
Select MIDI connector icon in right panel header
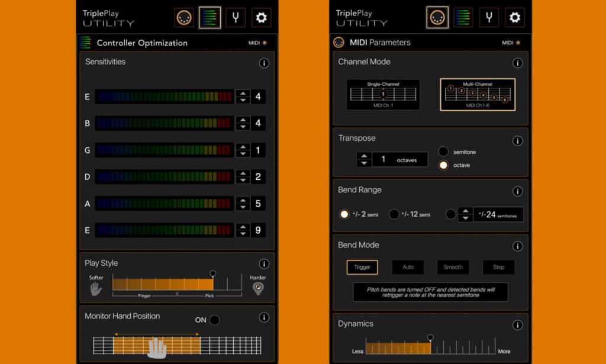[437, 17]
